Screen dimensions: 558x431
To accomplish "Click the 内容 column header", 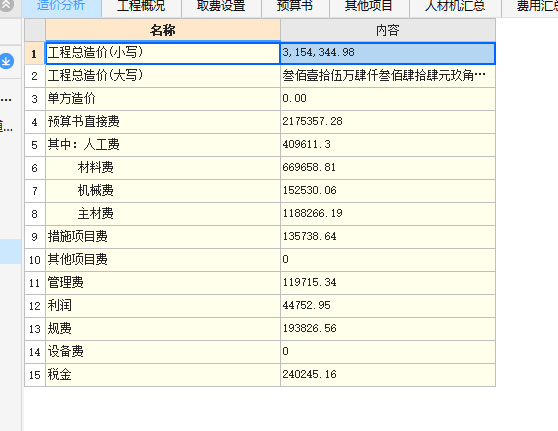I will point(388,30).
